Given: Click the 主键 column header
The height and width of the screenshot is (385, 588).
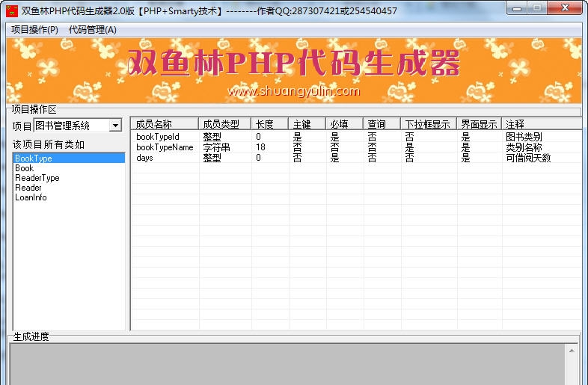Looking at the screenshot, I should (x=307, y=123).
